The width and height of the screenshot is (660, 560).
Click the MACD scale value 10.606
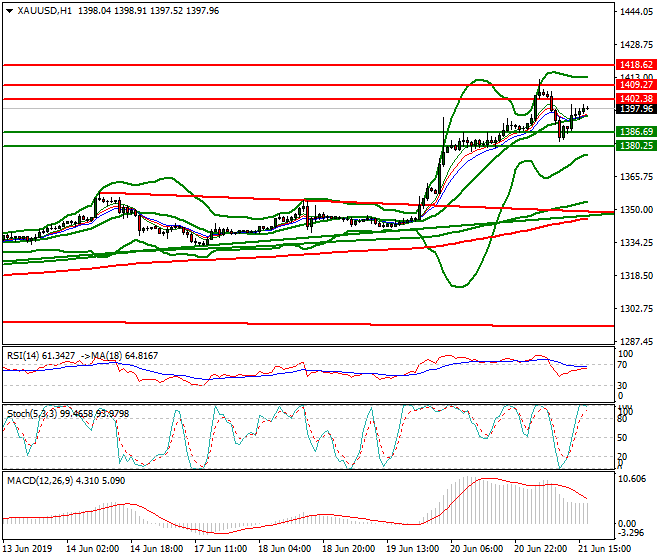tap(631, 480)
